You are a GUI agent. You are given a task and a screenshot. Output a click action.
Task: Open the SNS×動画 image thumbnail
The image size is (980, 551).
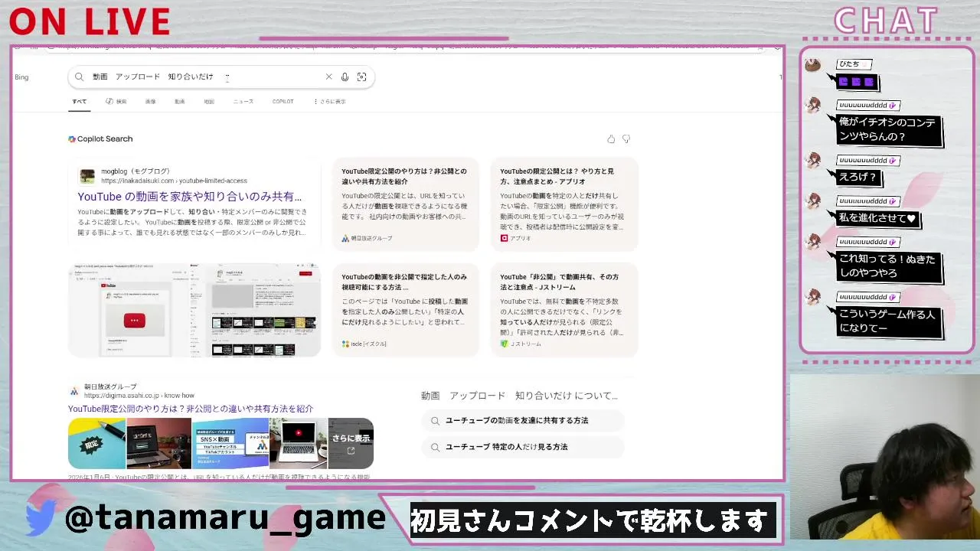coord(230,443)
